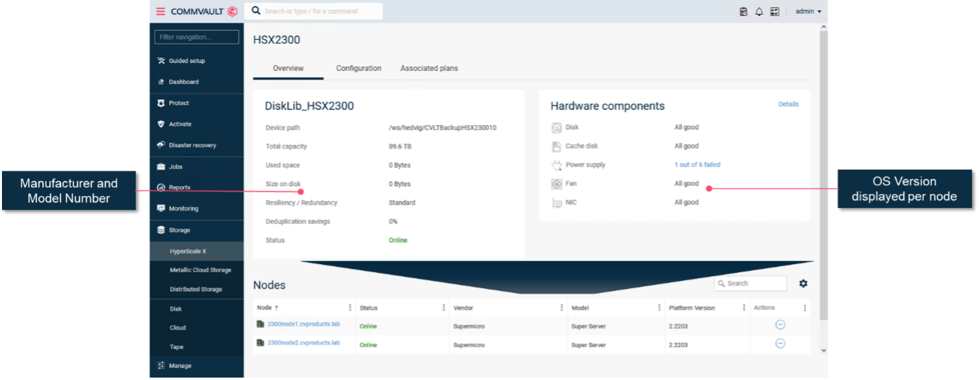Screen dimensions: 980x380
Task: Click the Jobs briefcase icon in the sidebar
Action: tap(161, 166)
